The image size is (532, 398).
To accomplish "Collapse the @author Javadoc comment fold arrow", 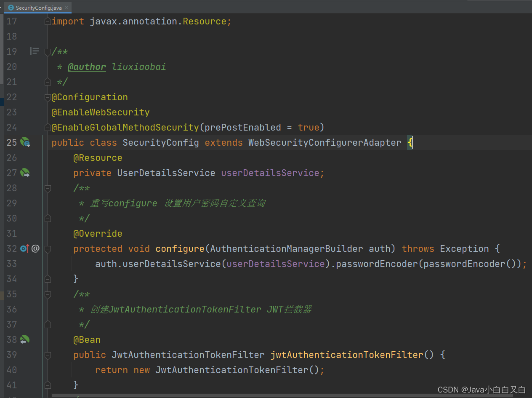I will pos(48,51).
